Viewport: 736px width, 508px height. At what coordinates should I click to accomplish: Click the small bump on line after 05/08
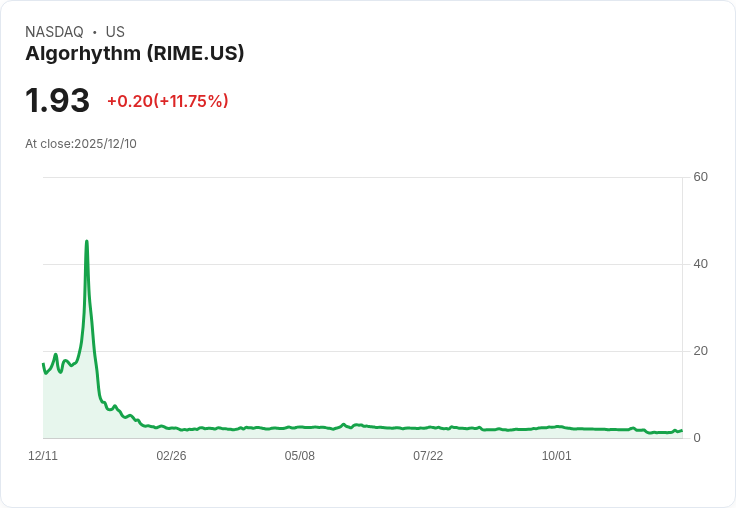(344, 424)
